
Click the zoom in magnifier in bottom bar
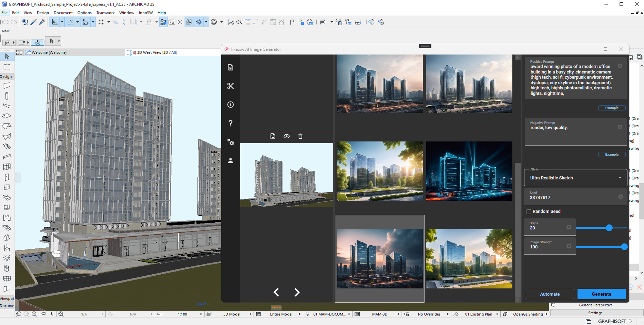(x=34, y=314)
